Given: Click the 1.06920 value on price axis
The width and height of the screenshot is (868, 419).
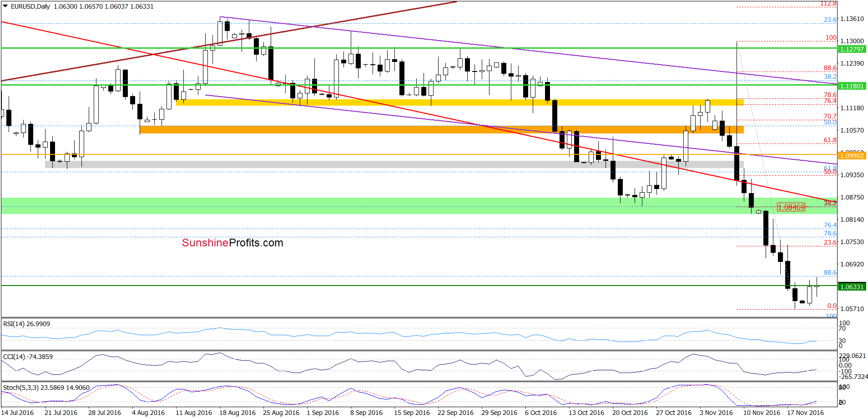Looking at the screenshot, I should click(x=852, y=264).
